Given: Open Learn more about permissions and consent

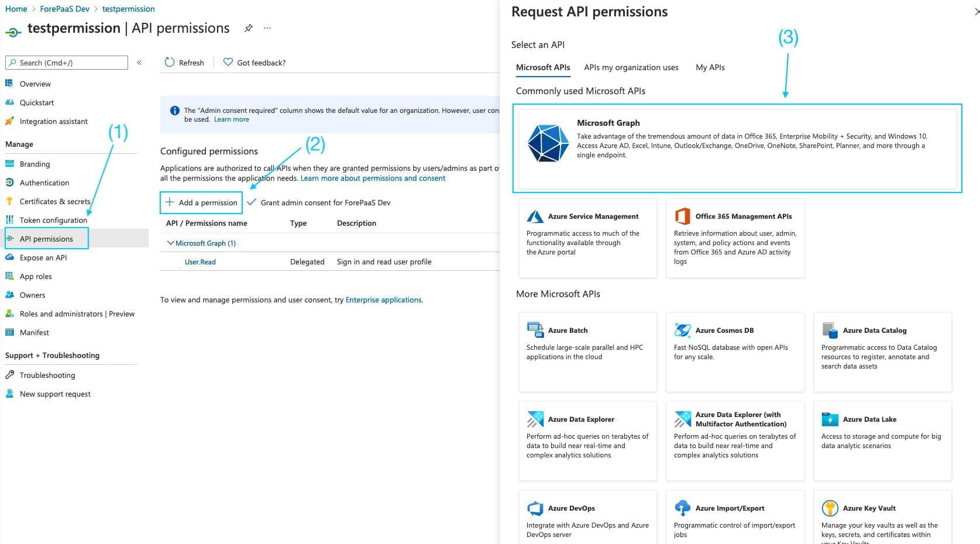Looking at the screenshot, I should click(x=373, y=178).
